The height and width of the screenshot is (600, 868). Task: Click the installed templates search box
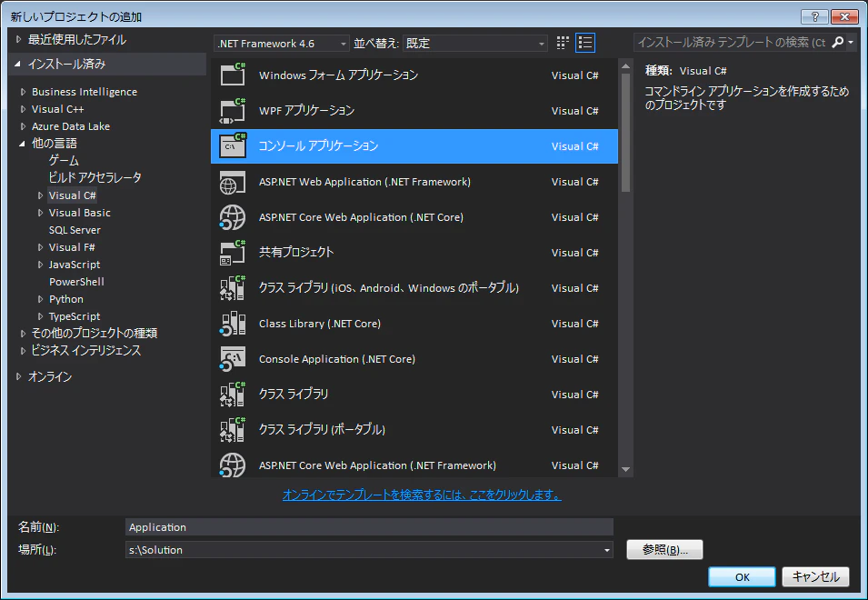[732, 42]
